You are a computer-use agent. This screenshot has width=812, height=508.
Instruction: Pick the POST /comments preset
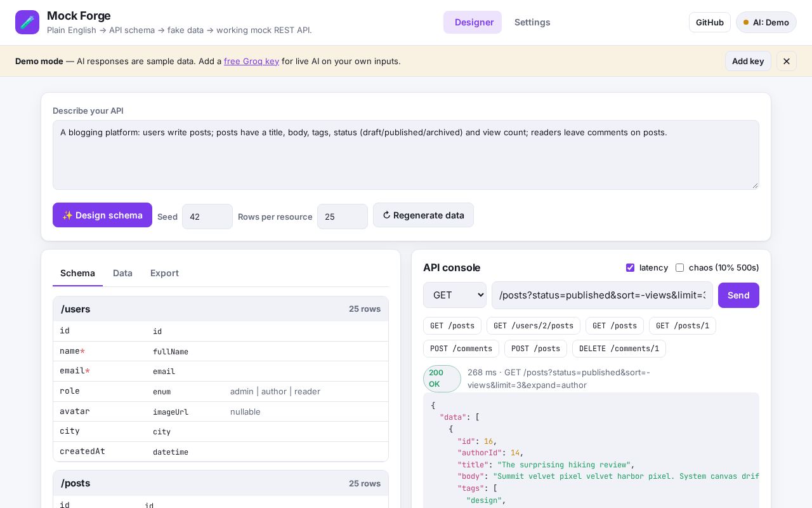pos(461,349)
